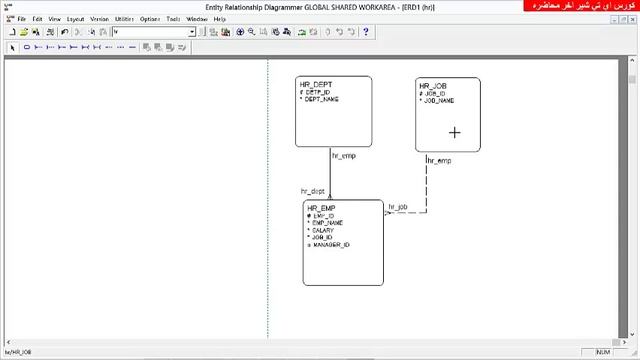This screenshot has width=640, height=360.
Task: Click the EMP_NAME attribute in HR_EMP
Action: (327, 223)
